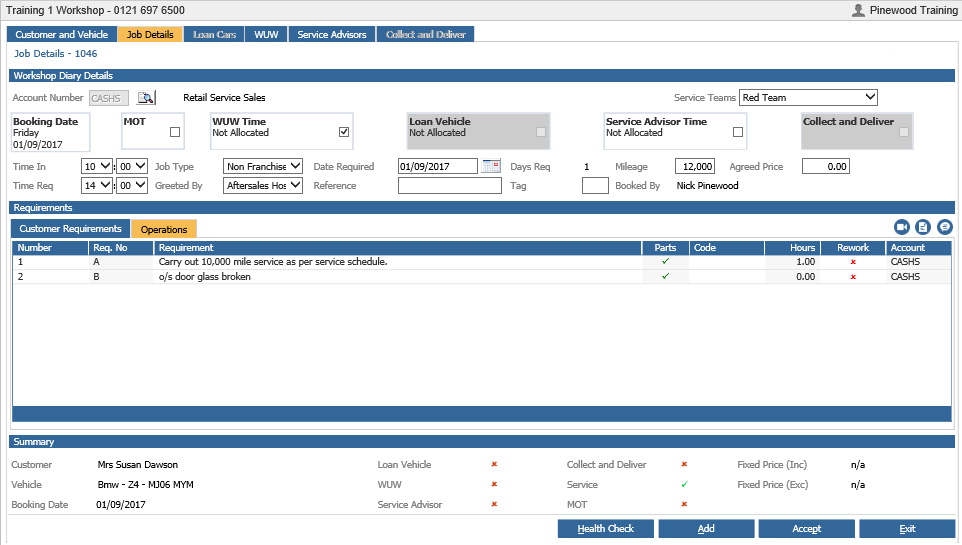Open the Time In minutes dropdown

(x=132, y=166)
